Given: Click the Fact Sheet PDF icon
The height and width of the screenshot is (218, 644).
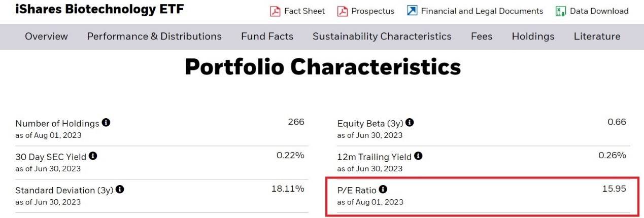Looking at the screenshot, I should 275,11.
